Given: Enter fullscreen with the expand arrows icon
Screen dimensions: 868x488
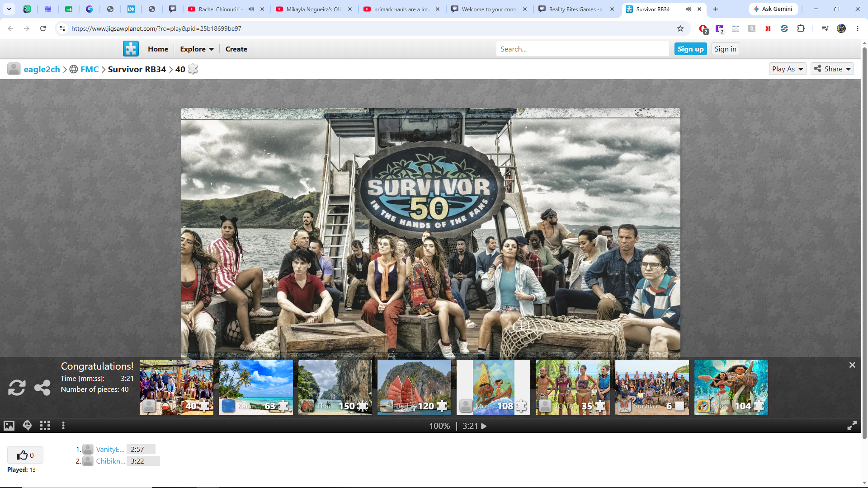Looking at the screenshot, I should click(852, 426).
